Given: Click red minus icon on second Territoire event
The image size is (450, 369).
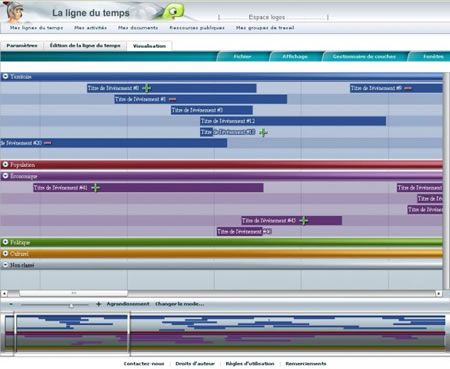Looking at the screenshot, I should click(172, 99).
